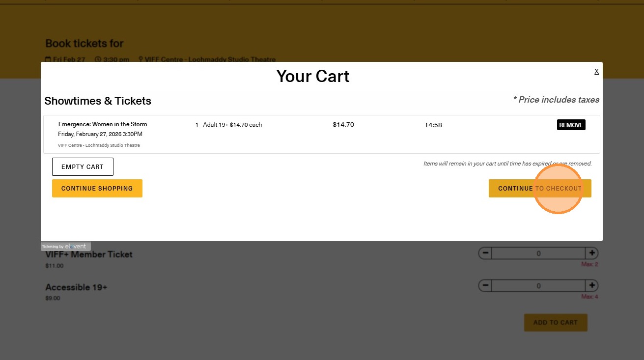644x360 pixels.
Task: Click the Empty Cart button
Action: (83, 167)
